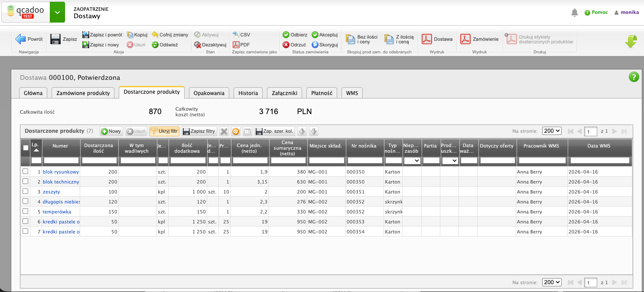Toggle the select-all checkbox in table header

pos(26,148)
